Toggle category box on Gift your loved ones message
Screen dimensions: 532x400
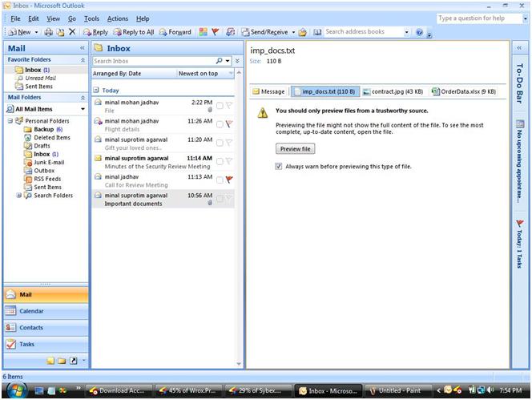coord(220,143)
